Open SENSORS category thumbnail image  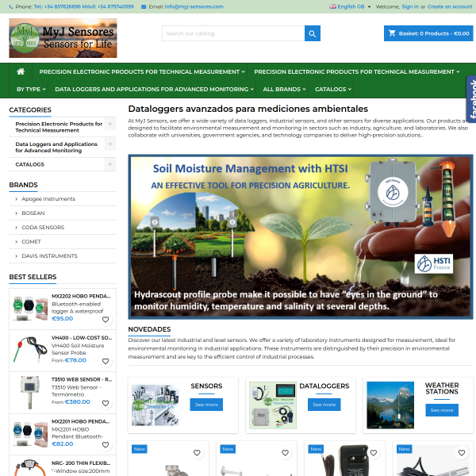pos(155,405)
